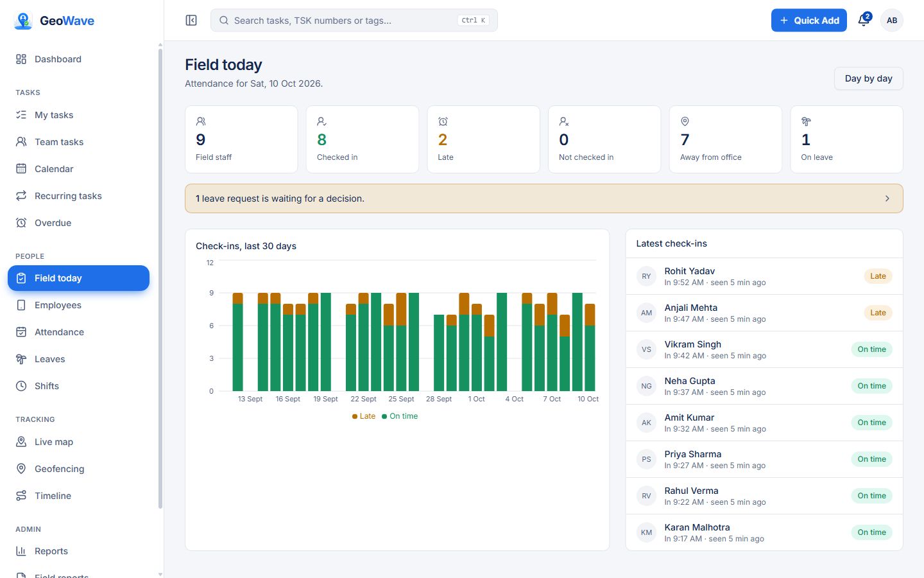Viewport: 924px width, 578px height.
Task: Collapse the sidebar panel icon
Action: tap(191, 21)
